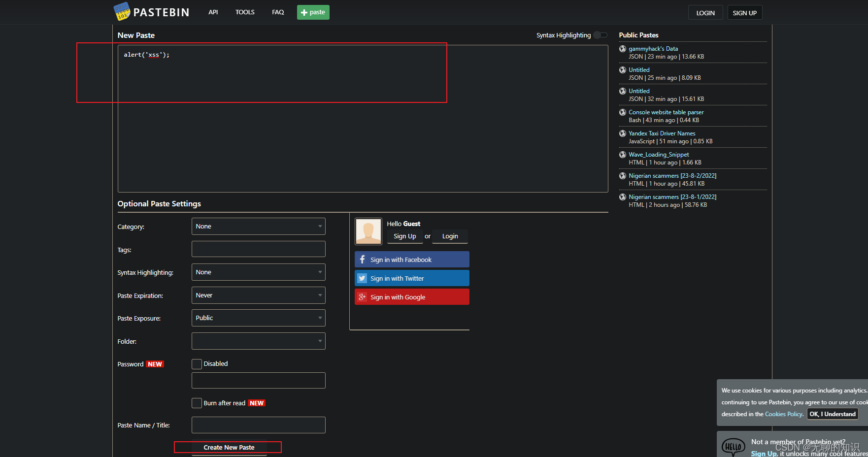Click the guest avatar picture
The height and width of the screenshot is (457, 868).
pyautogui.click(x=368, y=231)
